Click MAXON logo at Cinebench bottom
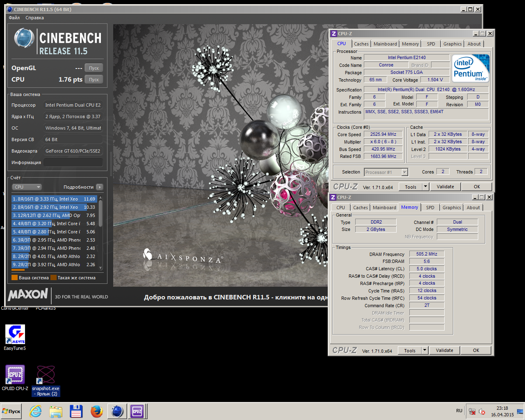Viewport: 525px width, 420px height. [28, 294]
